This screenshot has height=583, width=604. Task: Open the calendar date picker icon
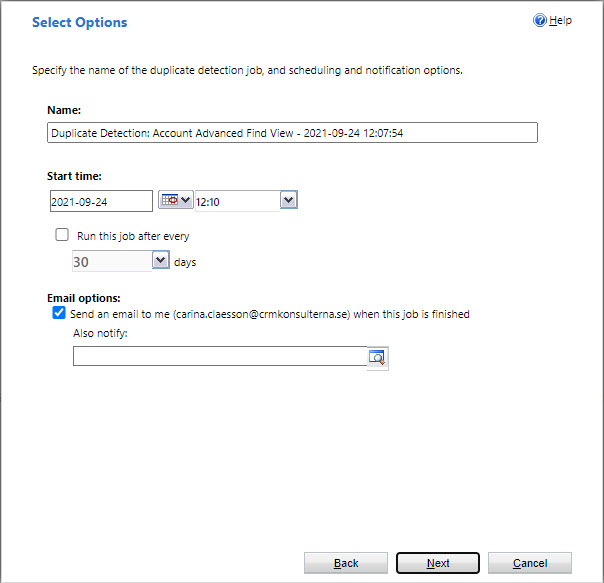(169, 201)
